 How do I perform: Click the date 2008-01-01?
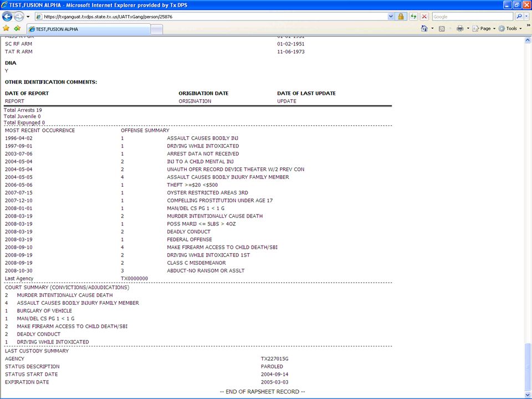[x=19, y=208]
